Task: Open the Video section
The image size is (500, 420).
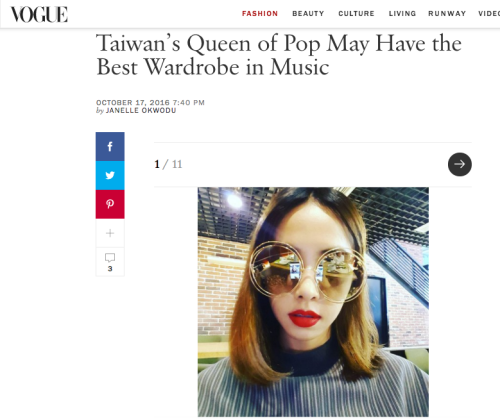Action: pyautogui.click(x=489, y=14)
